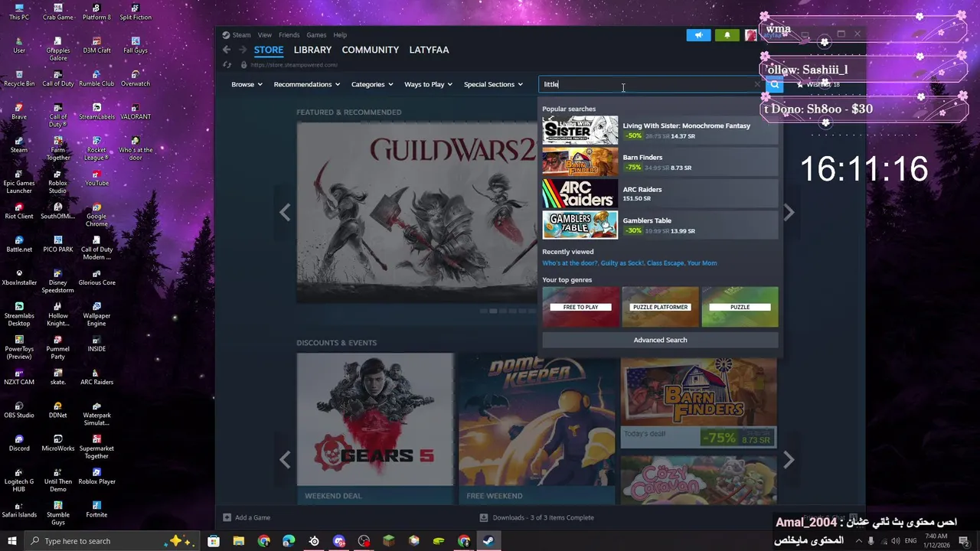This screenshot has width=980, height=551.
Task: Open the Help menu
Action: point(340,35)
